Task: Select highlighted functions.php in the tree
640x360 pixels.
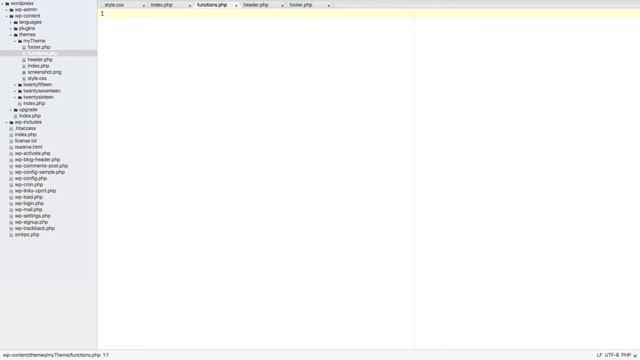Action: pos(42,53)
